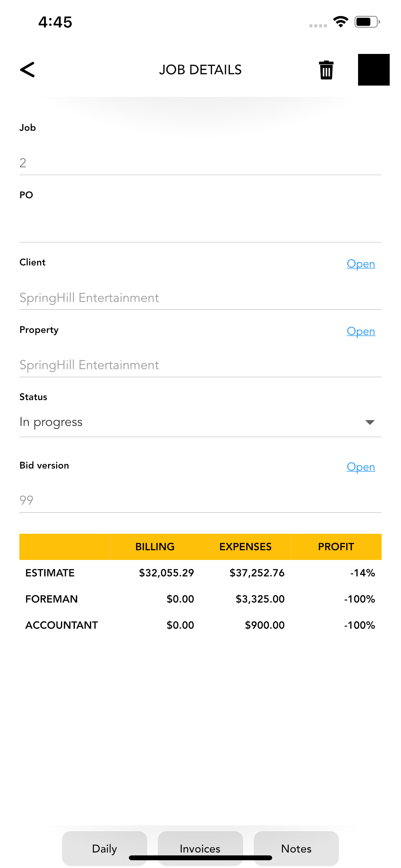Select the ESTIMATE row in the table
401x868 pixels.
tap(200, 573)
